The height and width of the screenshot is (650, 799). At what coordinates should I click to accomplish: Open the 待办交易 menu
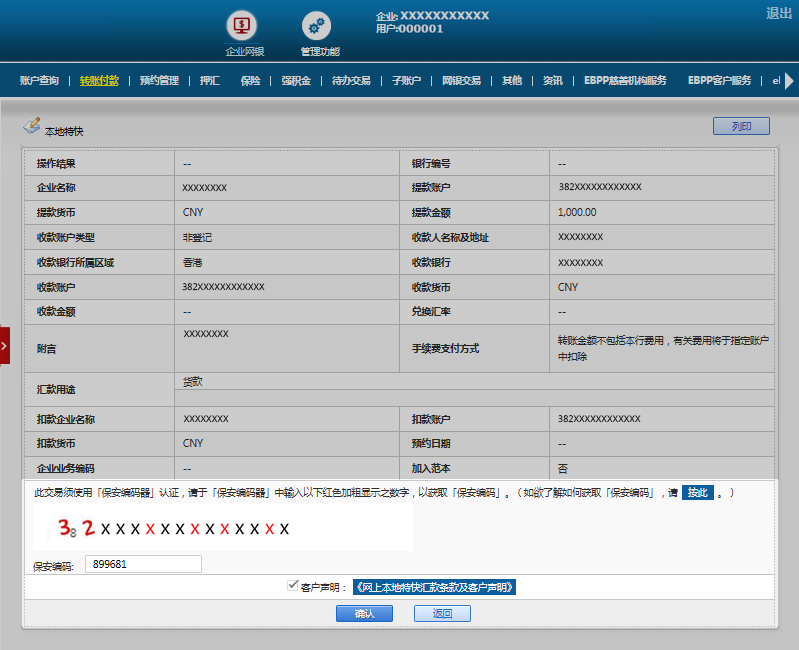pyautogui.click(x=351, y=81)
